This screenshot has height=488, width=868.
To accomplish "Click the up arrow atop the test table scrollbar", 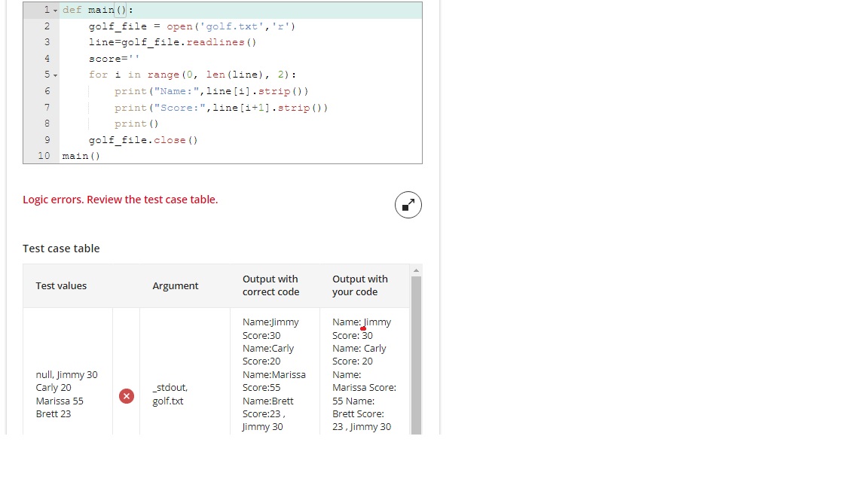I will [415, 269].
